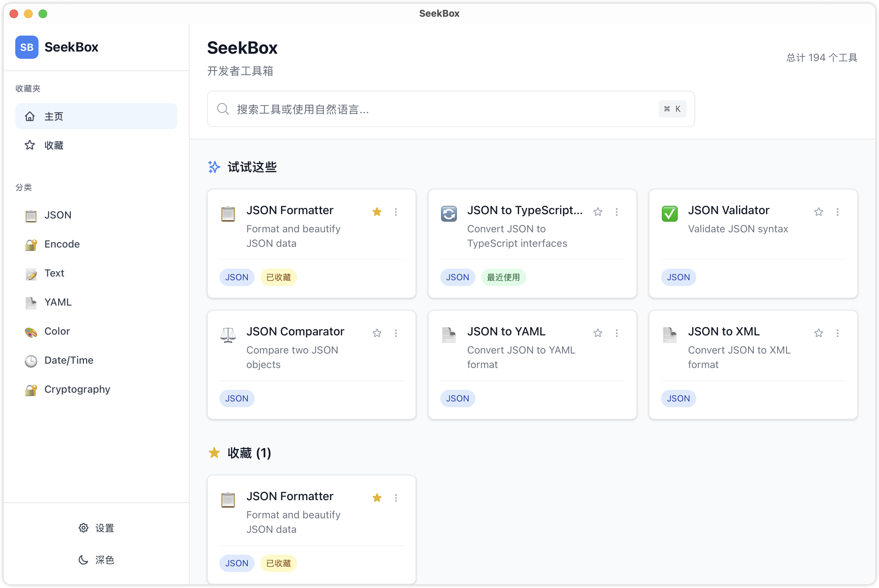Open the Color category palette icon
This screenshot has height=588, width=879.
point(31,331)
